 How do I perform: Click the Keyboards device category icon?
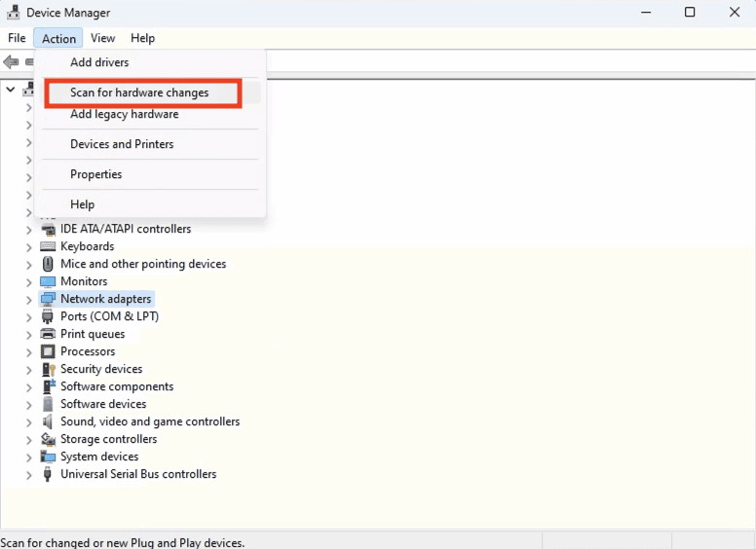click(x=48, y=246)
